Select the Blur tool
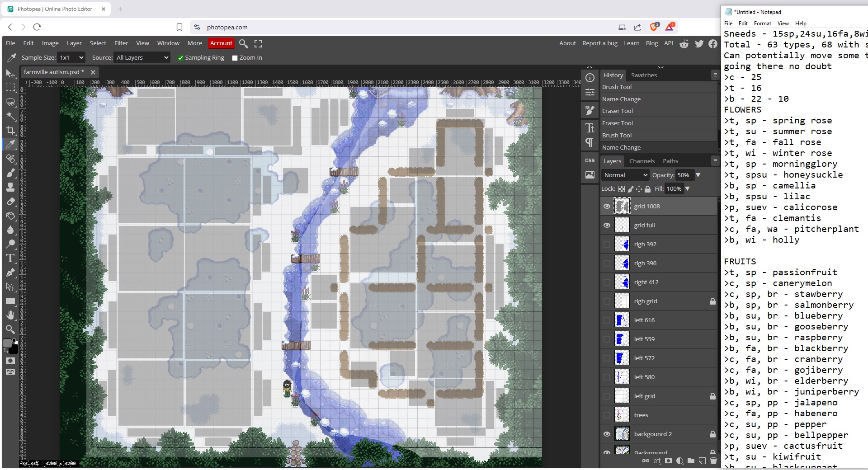Screen dimensions: 868x470 (x=10, y=230)
